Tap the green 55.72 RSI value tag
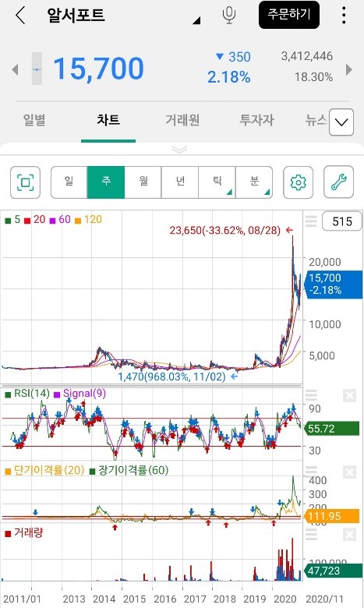 tap(332, 429)
